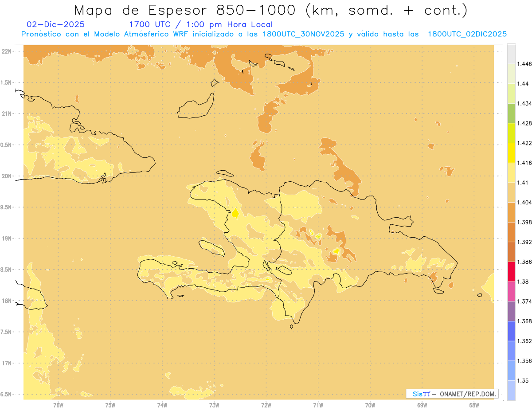Click the color bar value '1.374'
The image size is (532, 411).
tap(524, 301)
